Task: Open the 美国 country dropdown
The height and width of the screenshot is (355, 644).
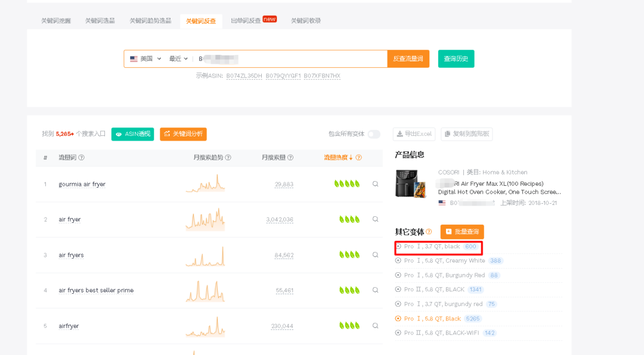Action: pyautogui.click(x=145, y=59)
